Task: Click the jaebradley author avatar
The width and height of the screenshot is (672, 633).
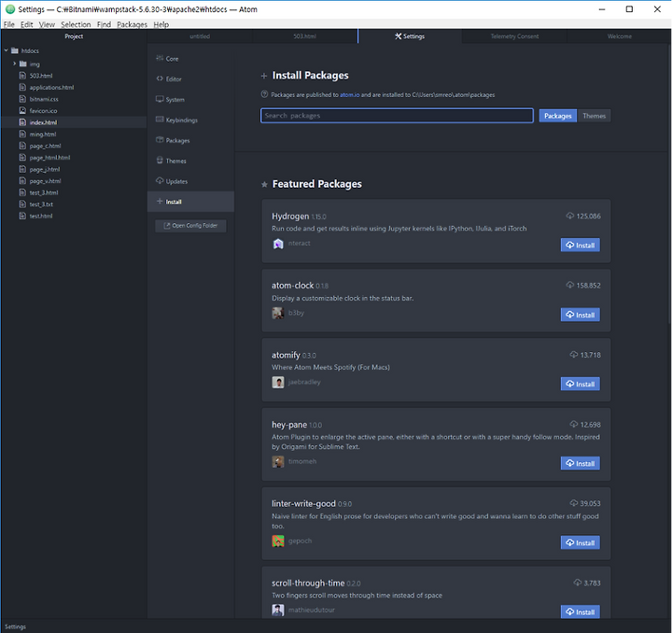Action: click(x=278, y=382)
